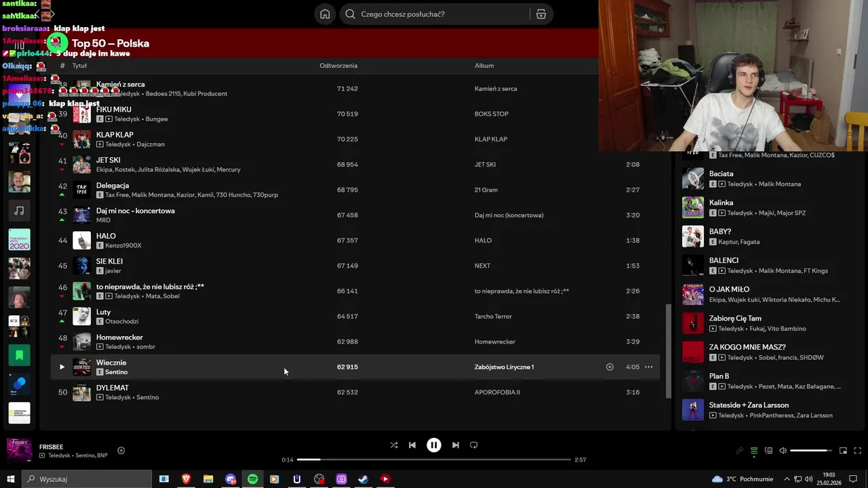The width and height of the screenshot is (868, 488).
Task: Toggle the lyrics microphone icon
Action: click(x=740, y=451)
